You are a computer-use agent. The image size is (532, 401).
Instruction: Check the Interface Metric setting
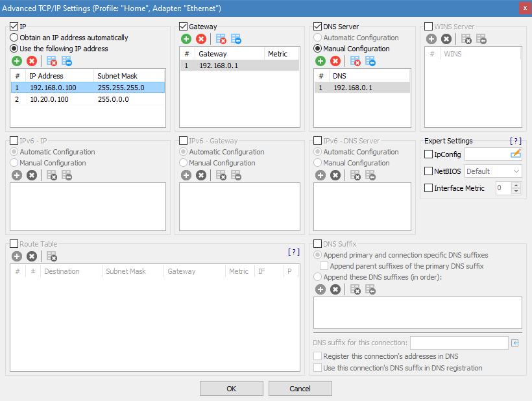click(x=428, y=188)
